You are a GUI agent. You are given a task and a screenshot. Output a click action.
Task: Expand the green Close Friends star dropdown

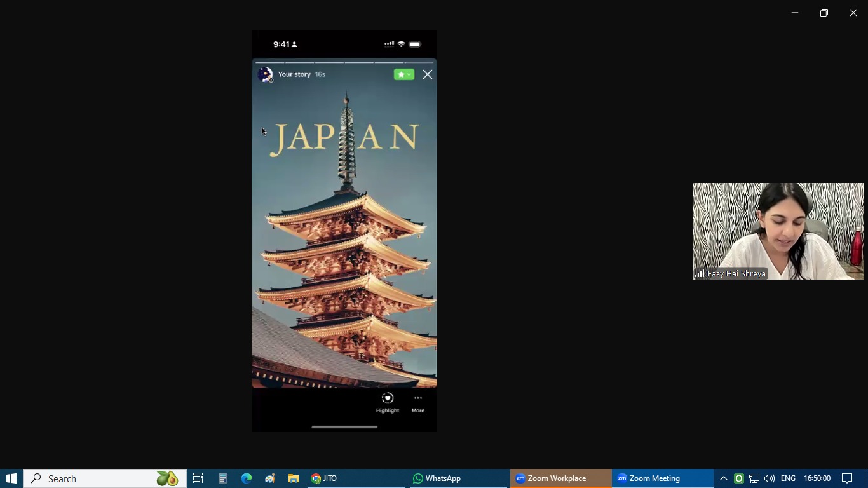(x=403, y=74)
